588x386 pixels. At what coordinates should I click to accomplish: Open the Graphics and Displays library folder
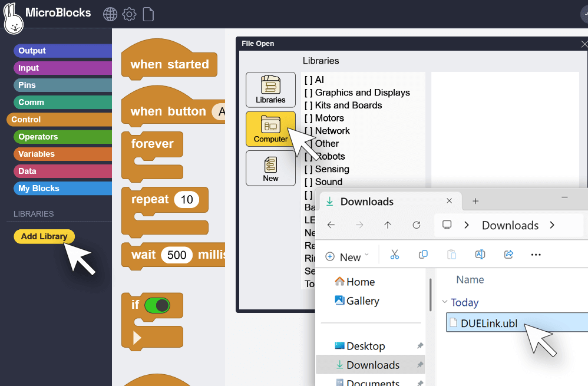tap(357, 93)
